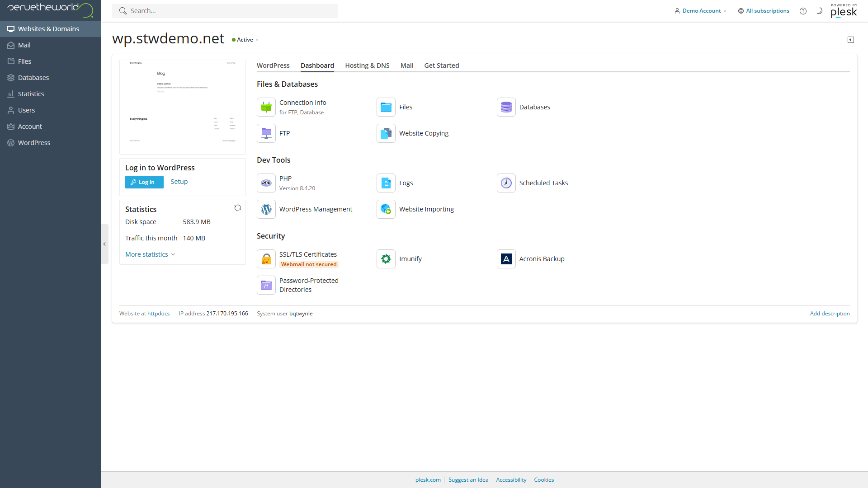Open All subscriptions selector
Viewport: 868px width, 488px height.
pos(764,11)
